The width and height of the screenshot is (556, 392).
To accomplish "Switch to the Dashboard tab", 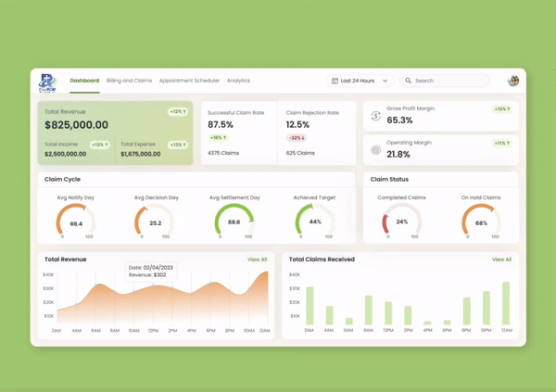I will pyautogui.click(x=84, y=81).
